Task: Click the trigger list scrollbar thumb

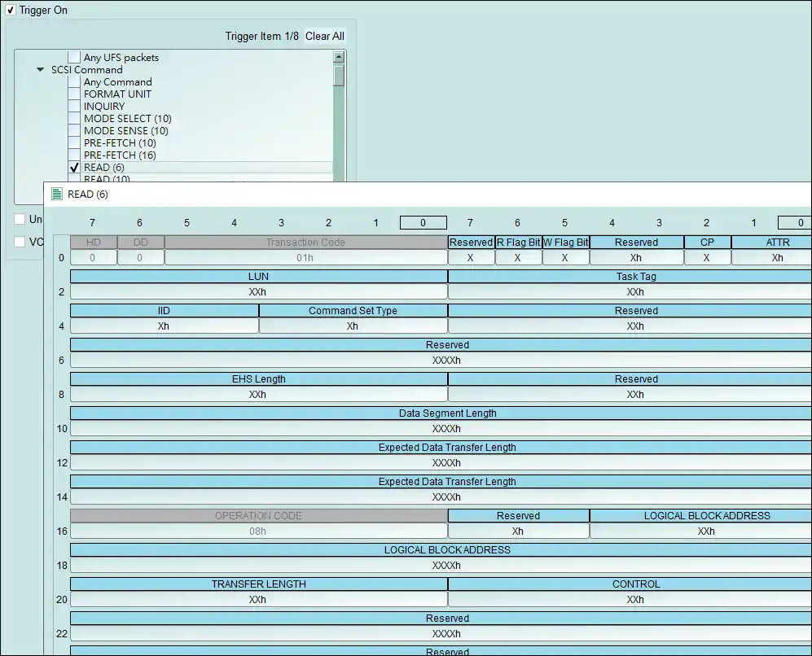Action: click(339, 76)
